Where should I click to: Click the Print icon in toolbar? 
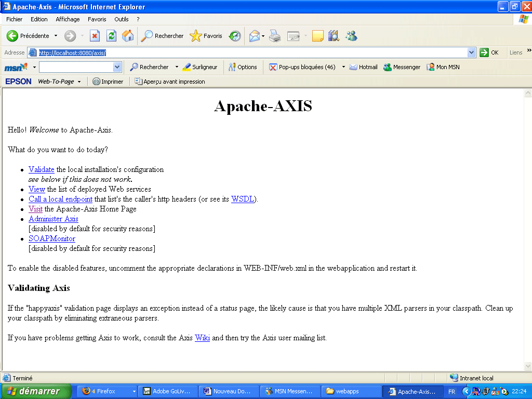click(275, 36)
